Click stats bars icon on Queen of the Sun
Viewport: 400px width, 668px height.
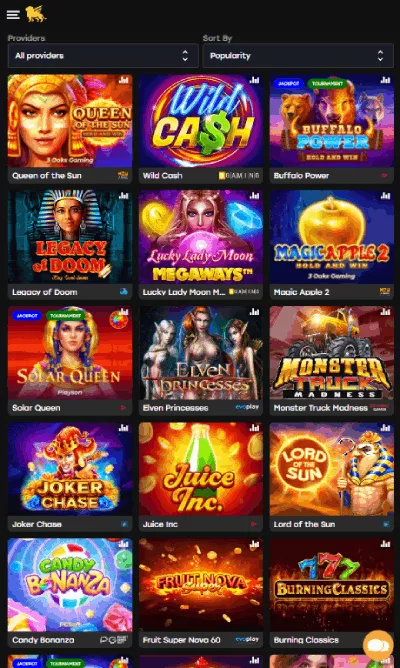124,80
